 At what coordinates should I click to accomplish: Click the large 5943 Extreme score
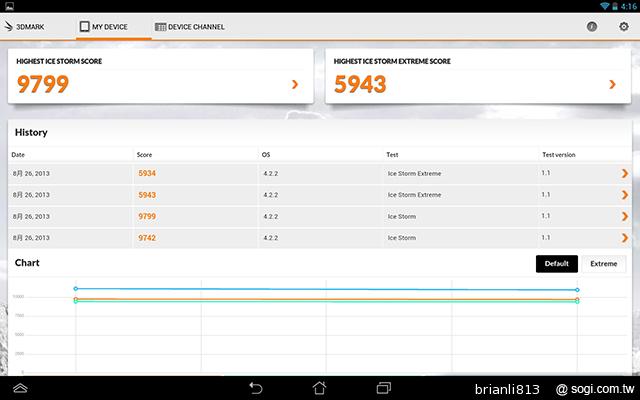360,84
